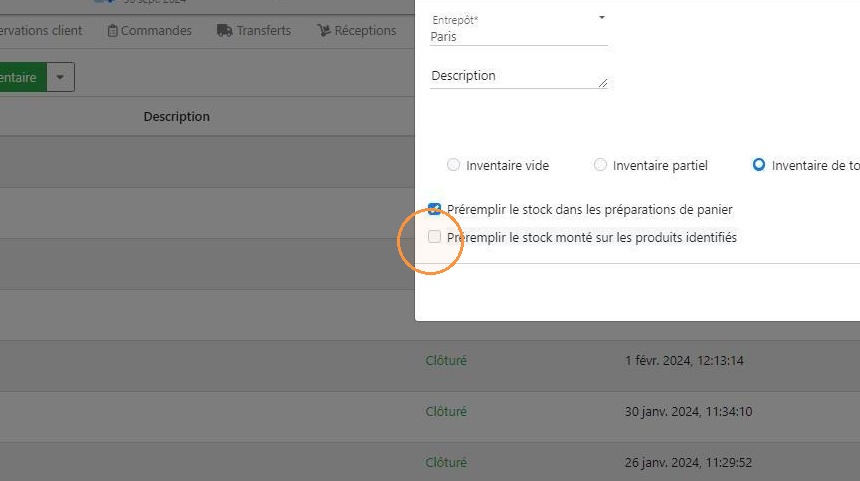
Task: Click the green inventaire button
Action: click(x=23, y=77)
